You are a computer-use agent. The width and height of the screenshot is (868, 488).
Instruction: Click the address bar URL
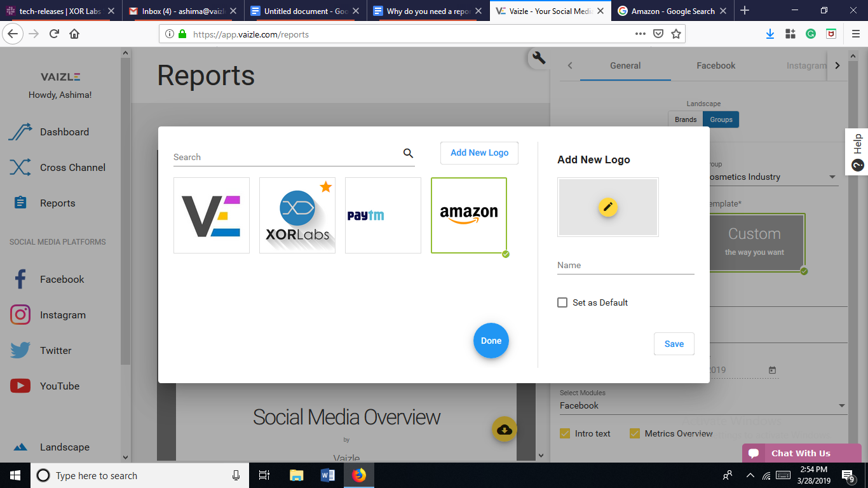pyautogui.click(x=250, y=34)
